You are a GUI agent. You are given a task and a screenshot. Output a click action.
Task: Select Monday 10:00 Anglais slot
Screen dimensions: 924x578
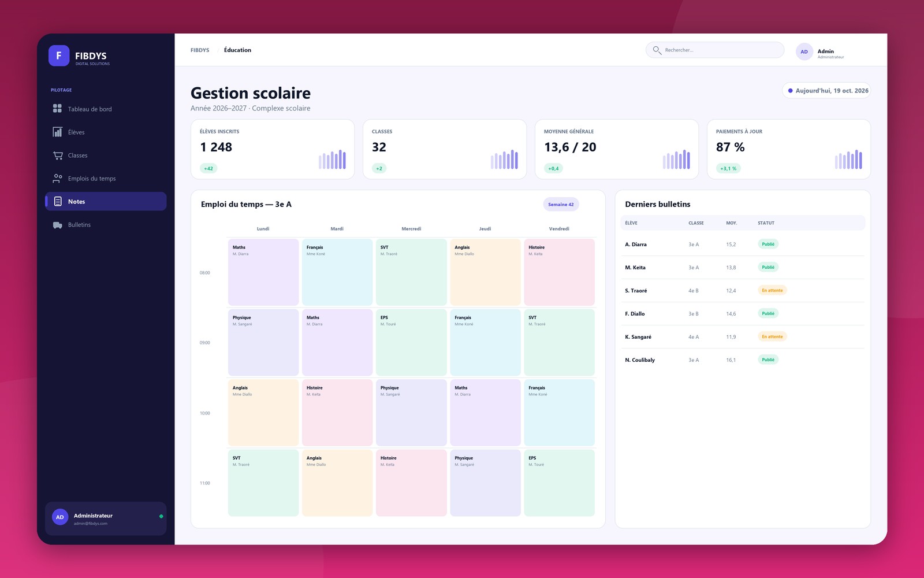[263, 413]
